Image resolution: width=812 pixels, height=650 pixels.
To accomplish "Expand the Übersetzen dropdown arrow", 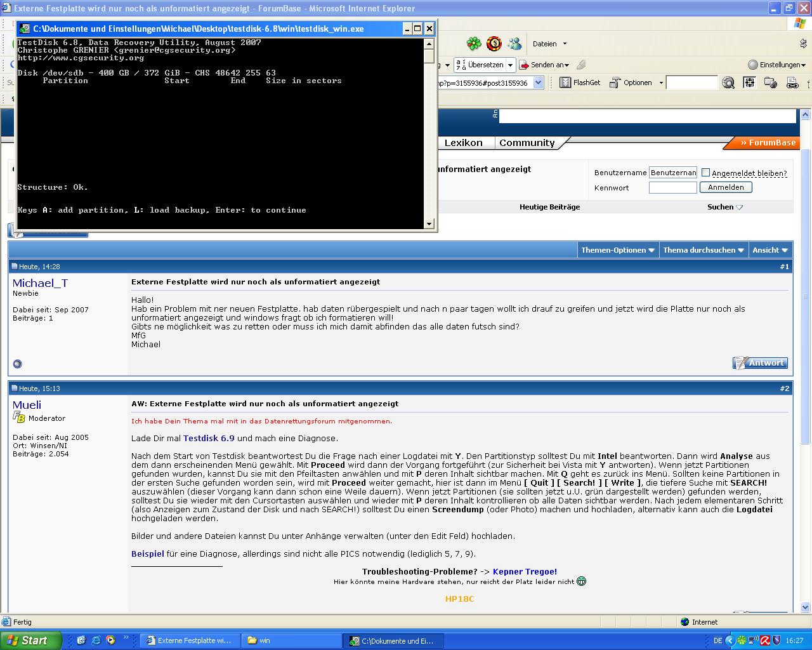I will click(510, 65).
